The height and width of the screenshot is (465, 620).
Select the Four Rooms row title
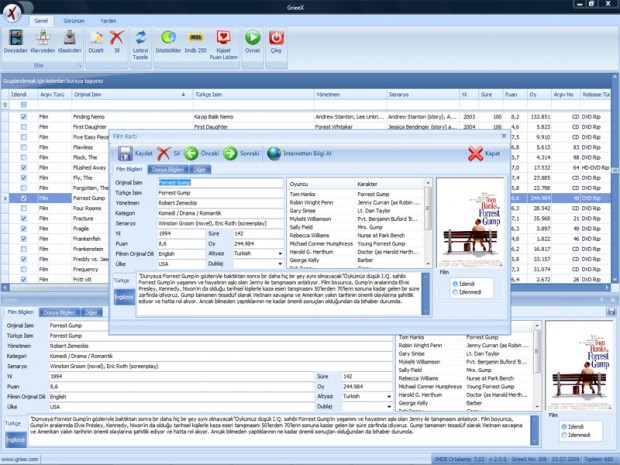(87, 208)
